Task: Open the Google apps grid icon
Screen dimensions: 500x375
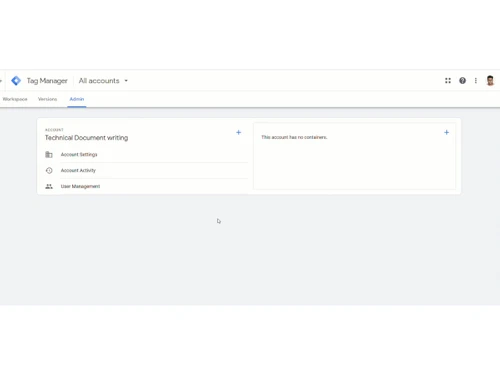Action: point(448,81)
